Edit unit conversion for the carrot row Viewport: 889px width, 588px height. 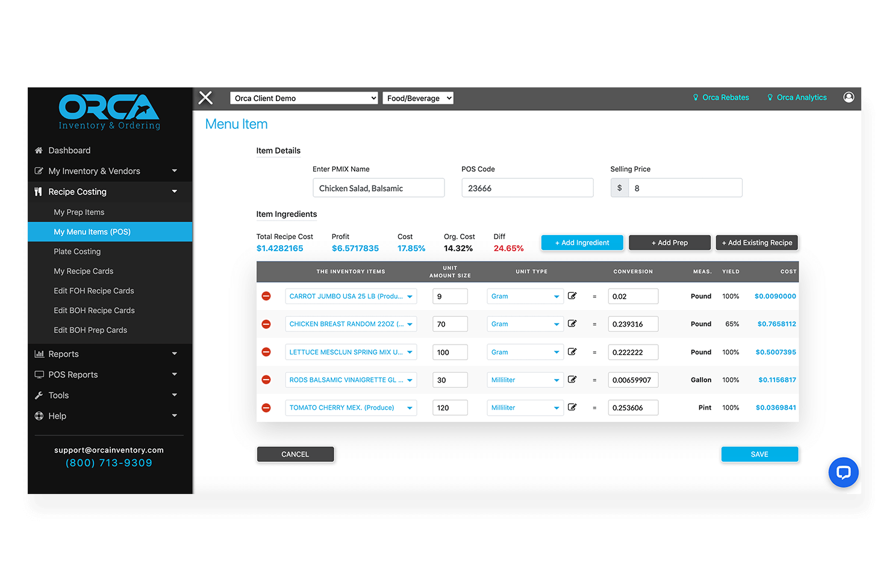(x=572, y=296)
